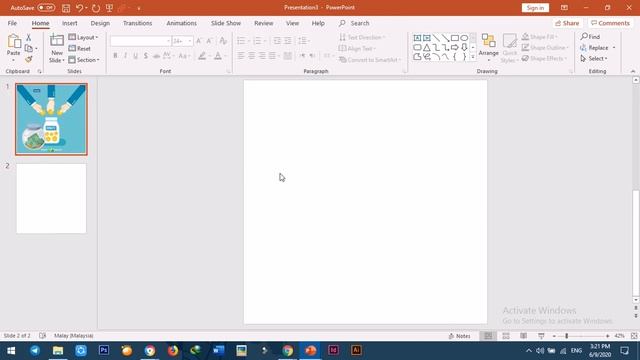Center the text

coord(251,56)
